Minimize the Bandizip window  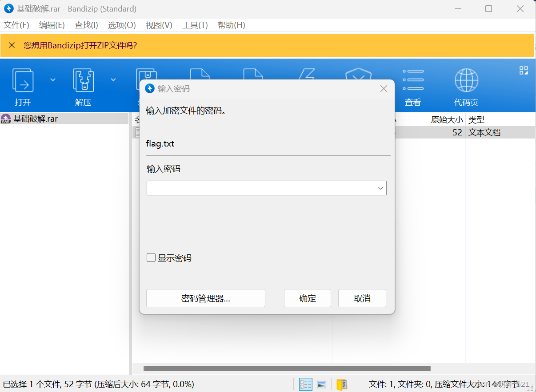point(457,8)
